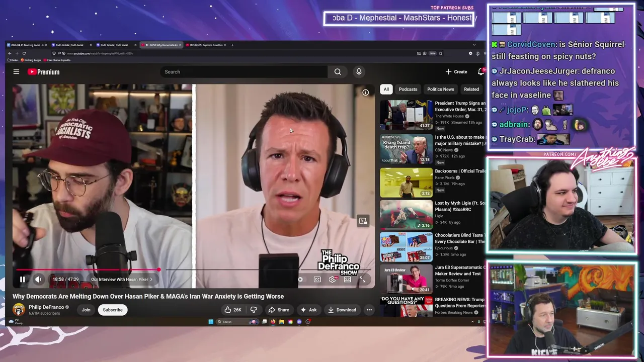Open Forbes 'BREAKING NEWS: Trump' video title
The width and height of the screenshot is (644, 362).
coord(460,303)
